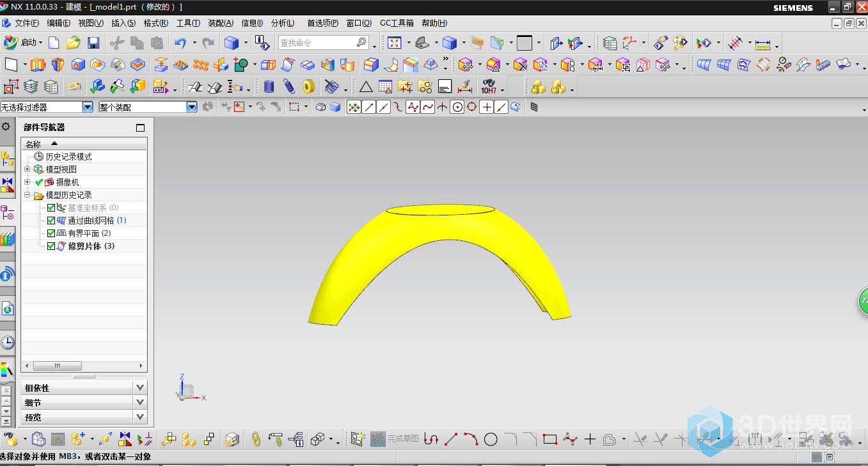
Task: Open the 视图(V) menu
Action: tap(91, 23)
